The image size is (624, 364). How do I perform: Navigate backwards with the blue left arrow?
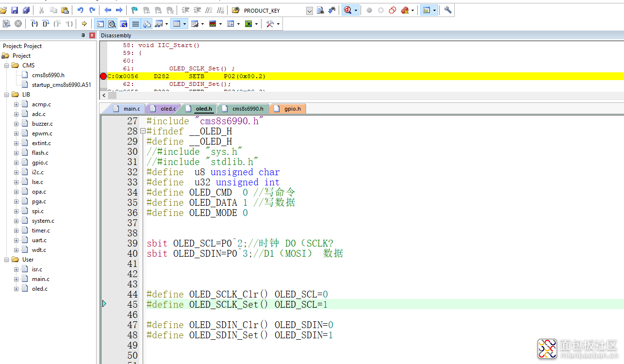(108, 10)
